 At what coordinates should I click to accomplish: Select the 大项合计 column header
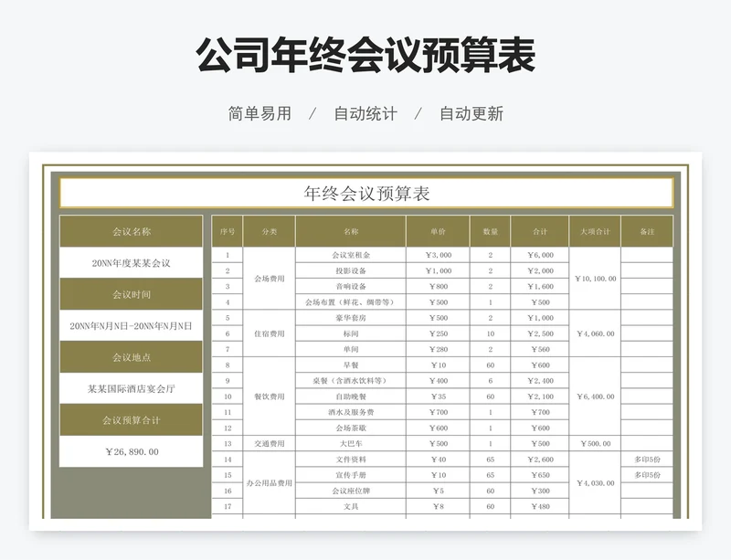(x=596, y=231)
